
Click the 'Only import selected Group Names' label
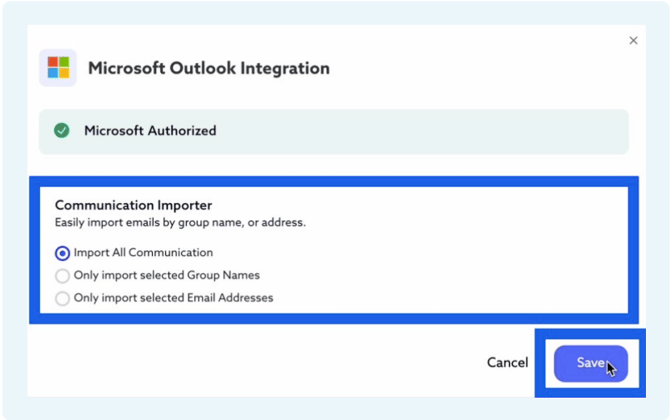tap(166, 275)
